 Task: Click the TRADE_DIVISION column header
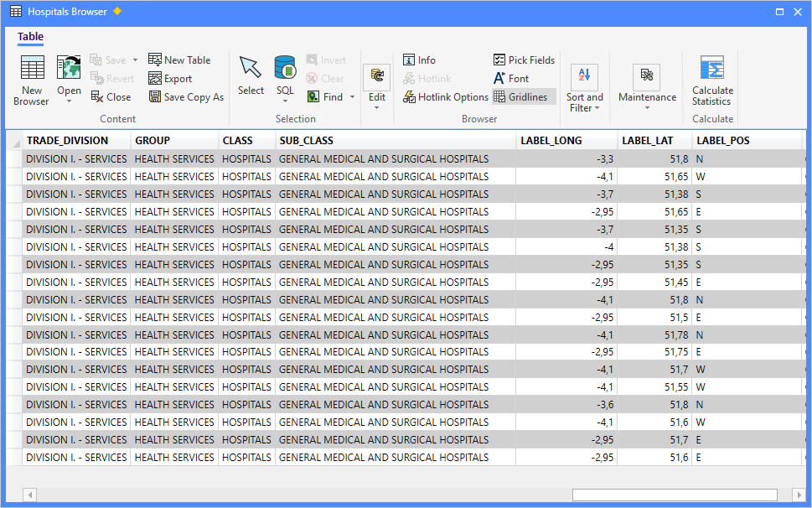(x=76, y=140)
